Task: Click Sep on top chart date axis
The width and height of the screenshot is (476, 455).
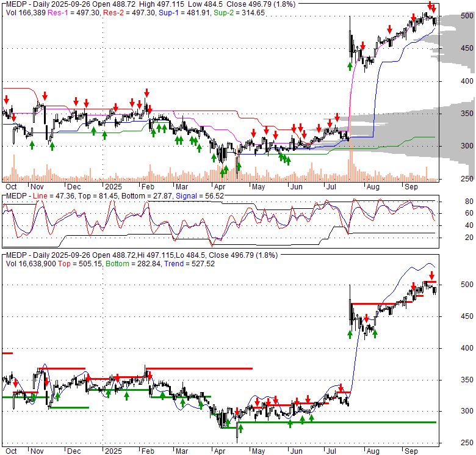Action: tap(411, 187)
